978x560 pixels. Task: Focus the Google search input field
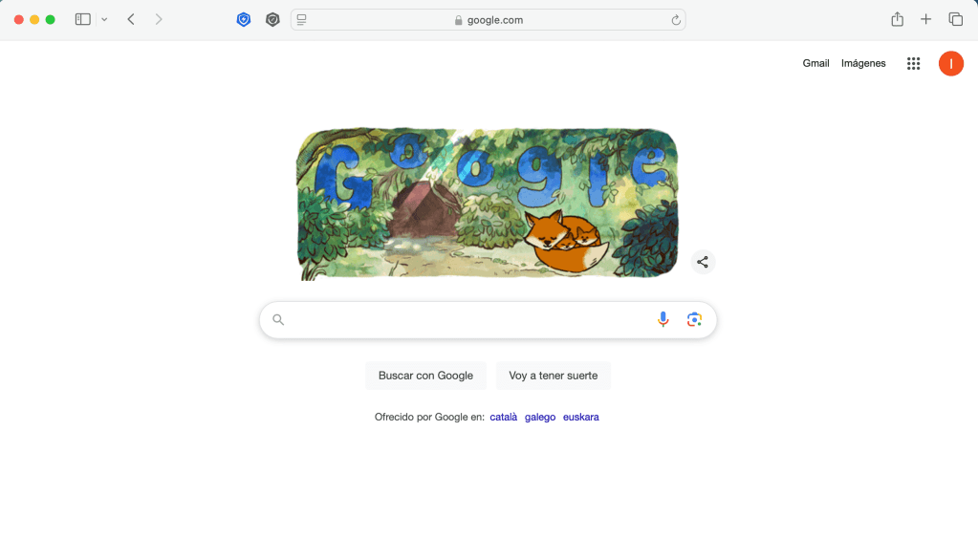point(462,320)
